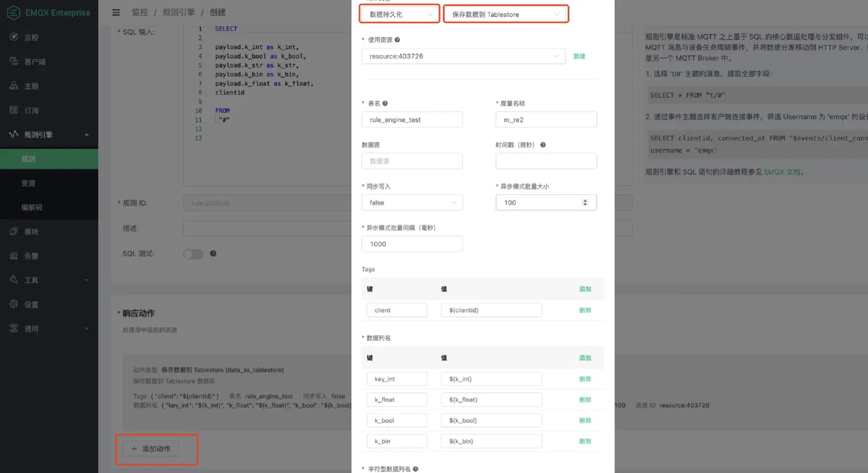Open the 同步写入 false dropdown
Viewport: 868px width, 473px height.
(412, 202)
